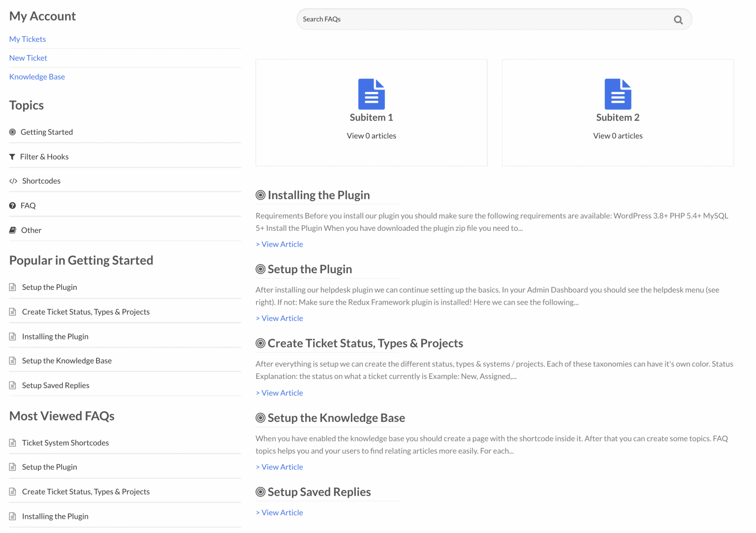Click inside the Search FAQs field

[x=443, y=19]
